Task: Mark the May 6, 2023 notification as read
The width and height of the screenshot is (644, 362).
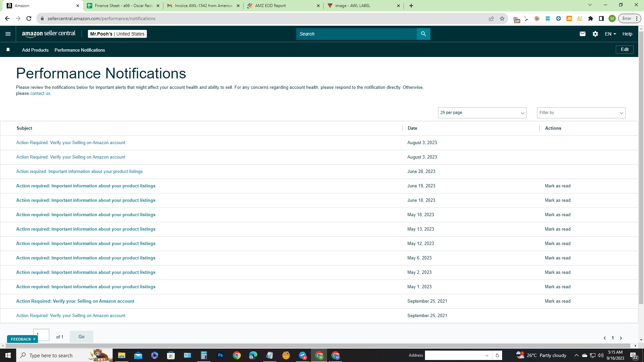Action: pos(557,258)
